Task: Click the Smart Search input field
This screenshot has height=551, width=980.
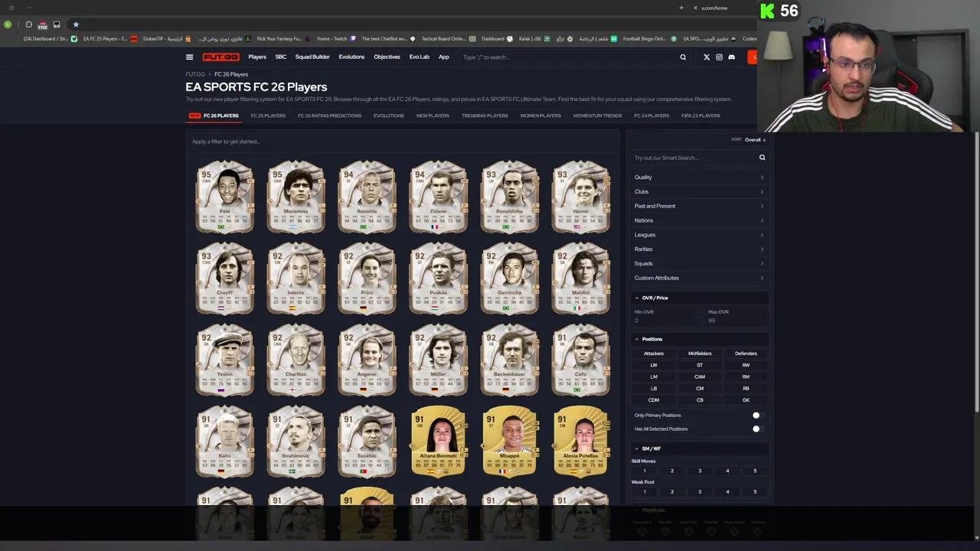Action: click(x=694, y=158)
